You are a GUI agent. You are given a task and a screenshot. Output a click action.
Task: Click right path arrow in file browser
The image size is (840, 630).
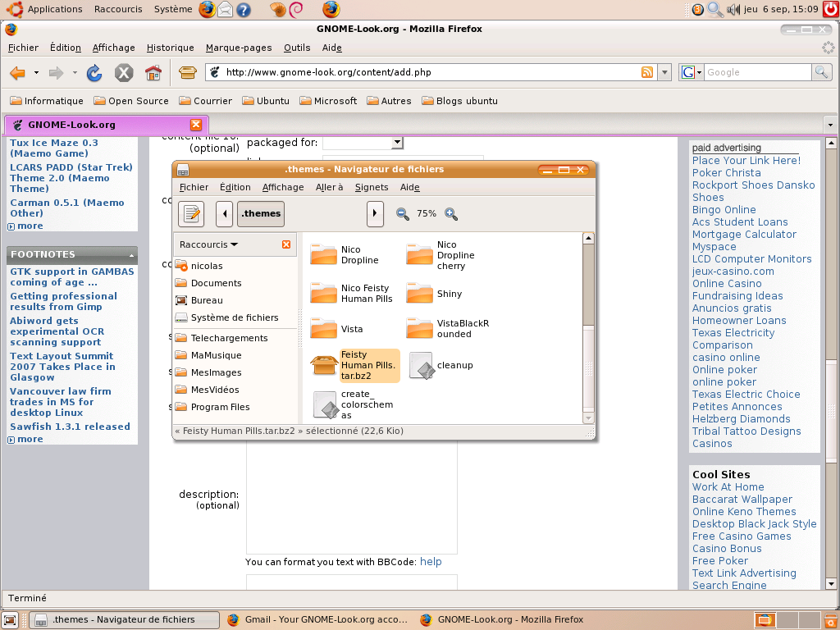[375, 214]
